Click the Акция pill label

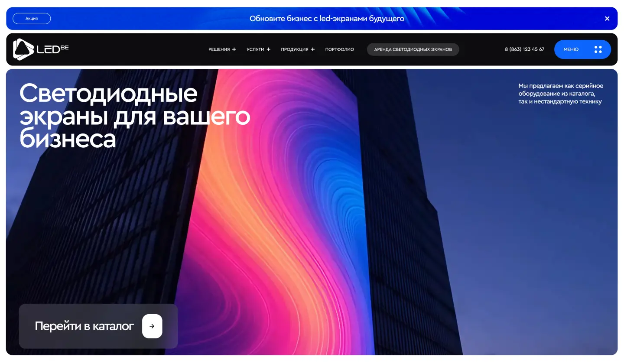(x=32, y=19)
